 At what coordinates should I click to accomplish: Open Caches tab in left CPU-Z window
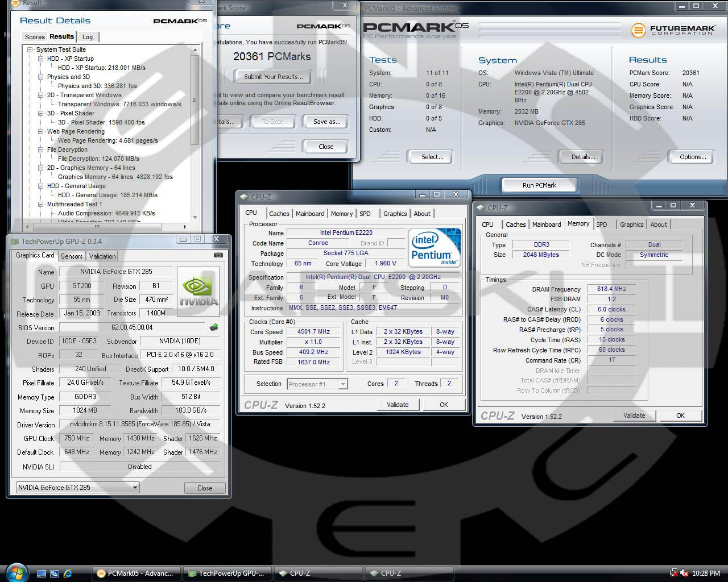click(279, 214)
